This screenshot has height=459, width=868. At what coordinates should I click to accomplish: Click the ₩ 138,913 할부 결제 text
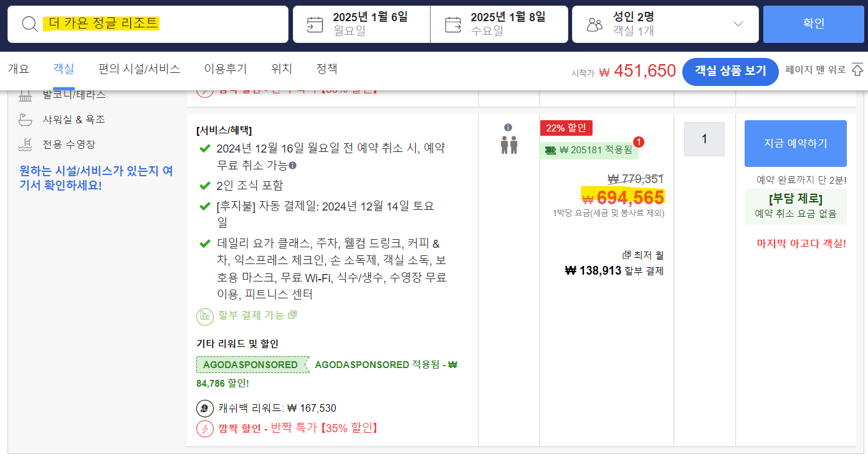[614, 271]
